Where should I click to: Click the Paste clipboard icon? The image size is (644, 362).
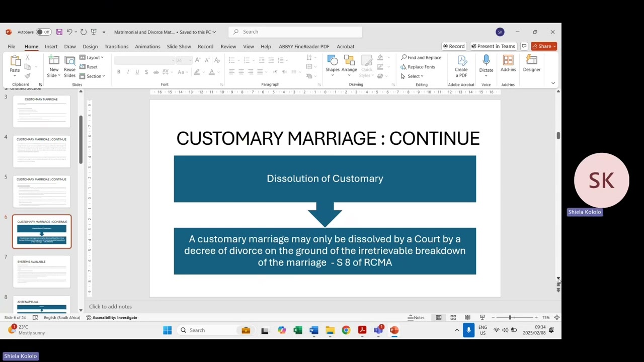point(15,61)
